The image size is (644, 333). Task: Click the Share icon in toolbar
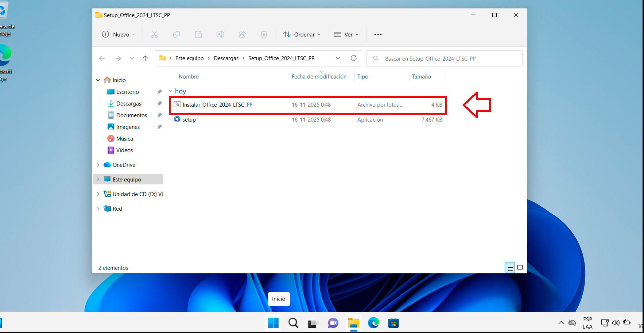[x=242, y=34]
